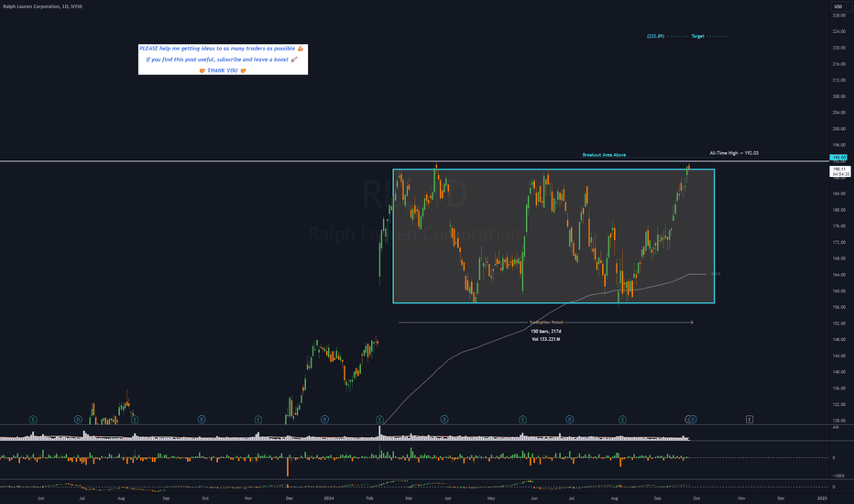View the late June 2024 dividend marker
The image size is (854, 504).
point(570,420)
